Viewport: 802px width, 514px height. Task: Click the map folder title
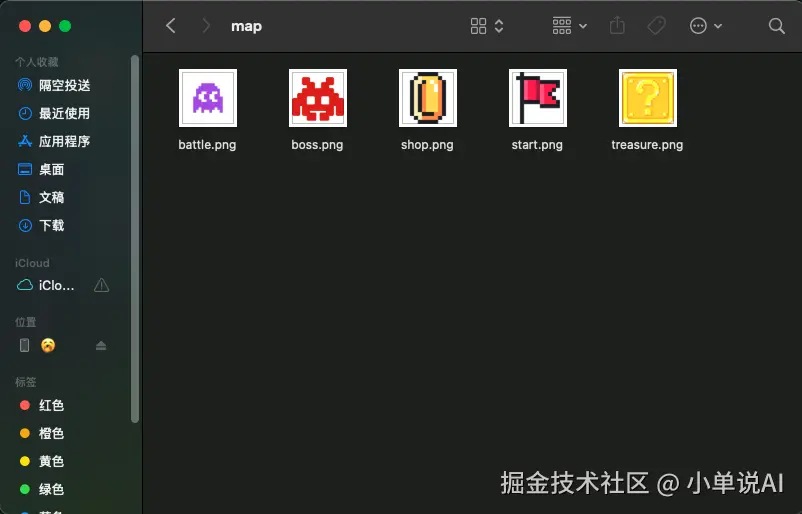246,26
